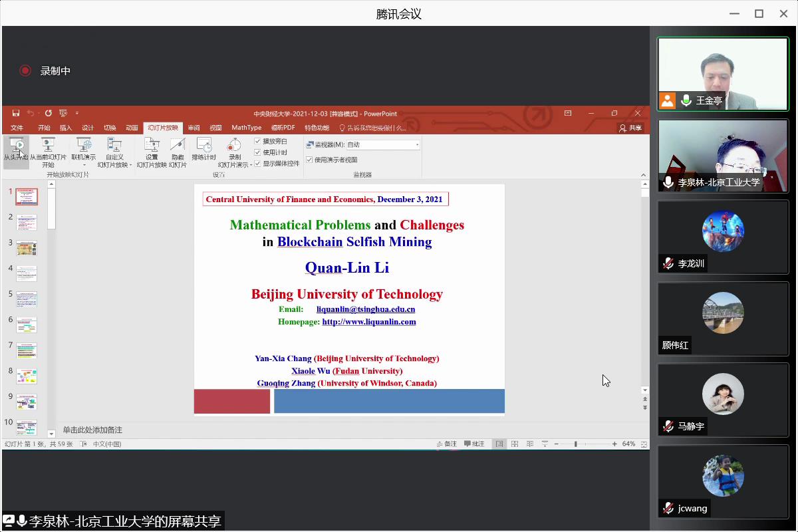
Task: Open the Monitor (监视器) dropdown
Action: [417, 145]
